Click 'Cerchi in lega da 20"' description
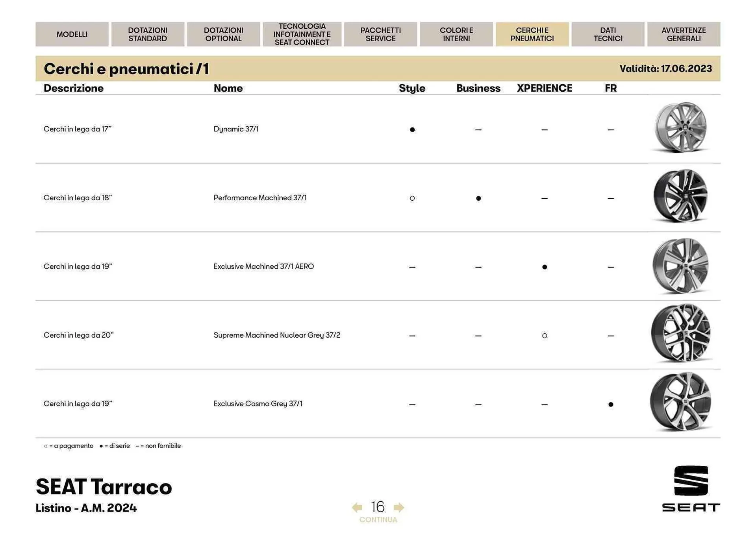Image resolution: width=756 pixels, height=534 pixels. [x=78, y=335]
